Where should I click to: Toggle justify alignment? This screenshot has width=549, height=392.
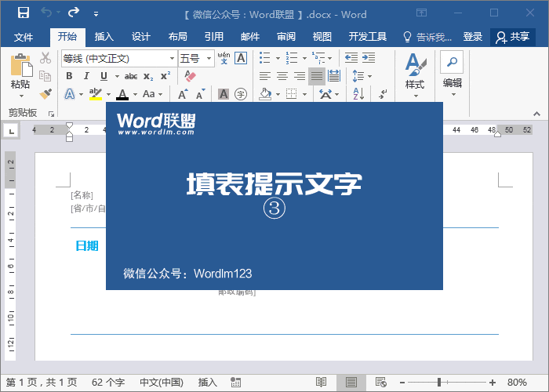click(x=317, y=76)
